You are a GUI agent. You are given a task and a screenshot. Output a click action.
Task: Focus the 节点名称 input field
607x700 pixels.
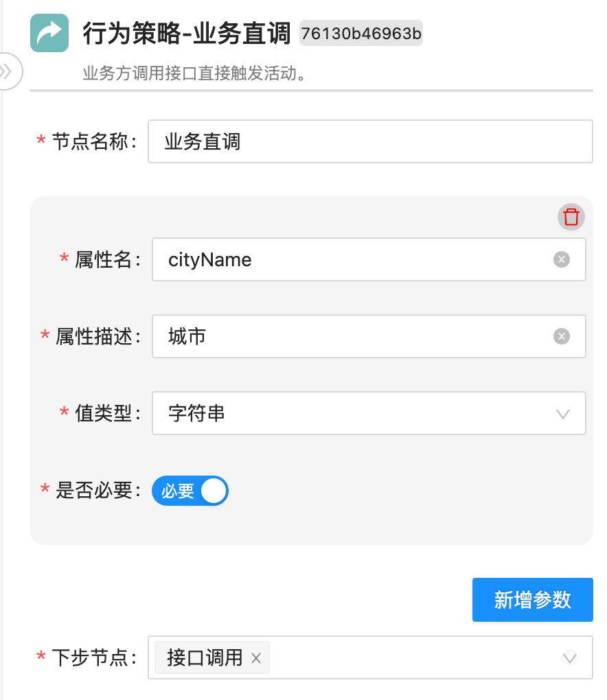pos(370,141)
